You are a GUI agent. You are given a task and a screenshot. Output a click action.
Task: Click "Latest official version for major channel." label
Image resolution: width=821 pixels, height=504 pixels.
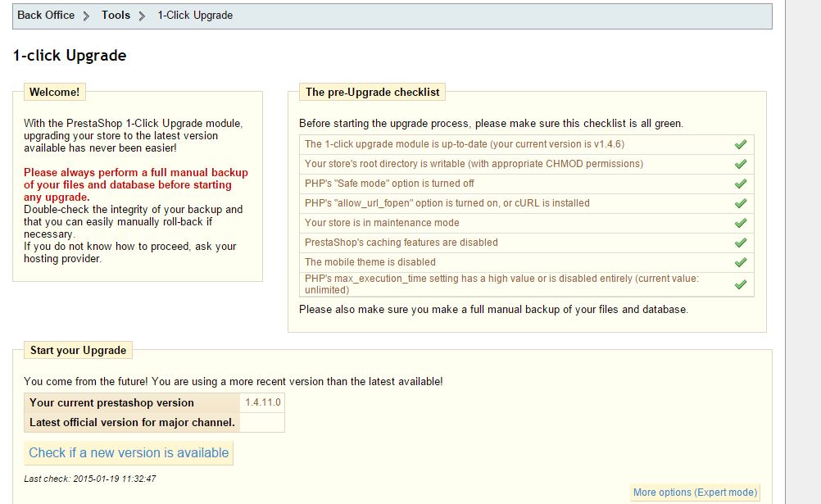click(132, 422)
